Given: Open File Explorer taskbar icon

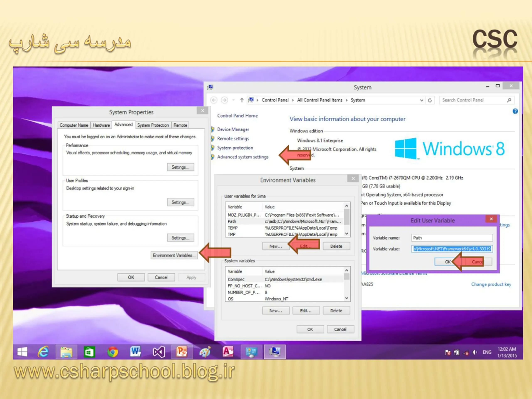Looking at the screenshot, I should click(66, 352).
